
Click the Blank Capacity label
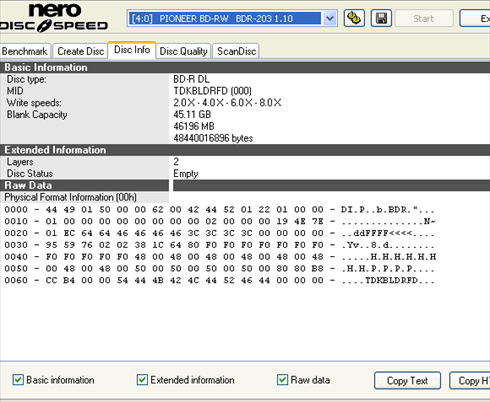click(37, 115)
